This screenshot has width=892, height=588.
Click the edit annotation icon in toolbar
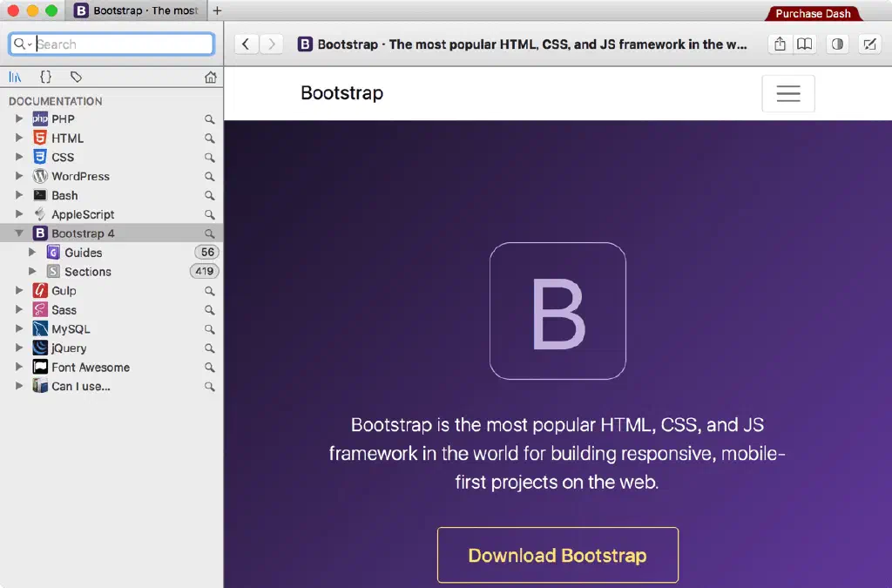point(868,44)
